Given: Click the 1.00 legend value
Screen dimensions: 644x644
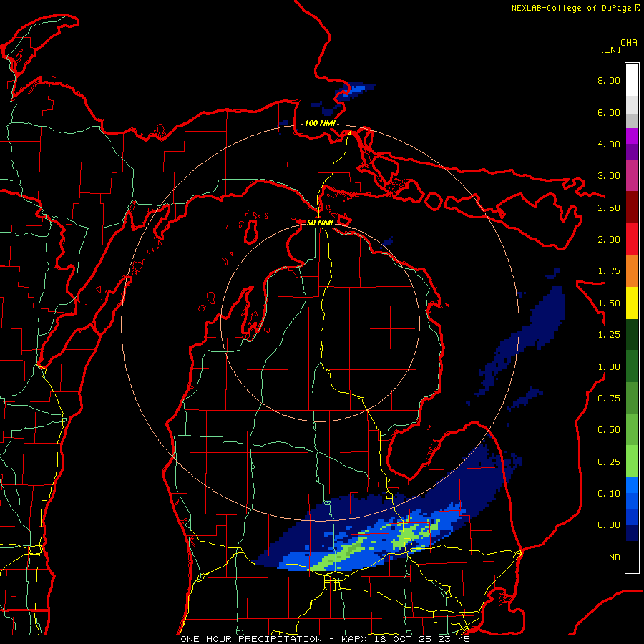Looking at the screenshot, I should pyautogui.click(x=609, y=367).
